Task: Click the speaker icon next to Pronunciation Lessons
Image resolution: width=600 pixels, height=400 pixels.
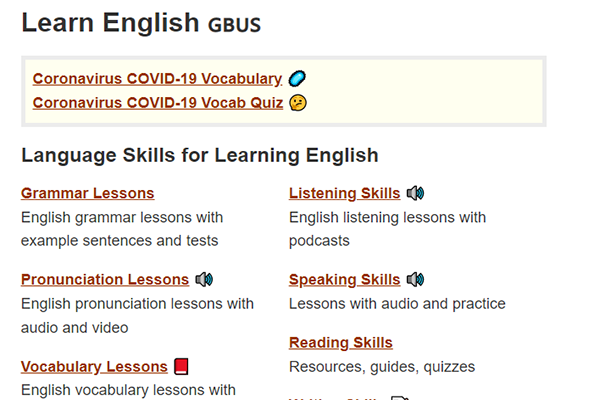Action: (204, 280)
